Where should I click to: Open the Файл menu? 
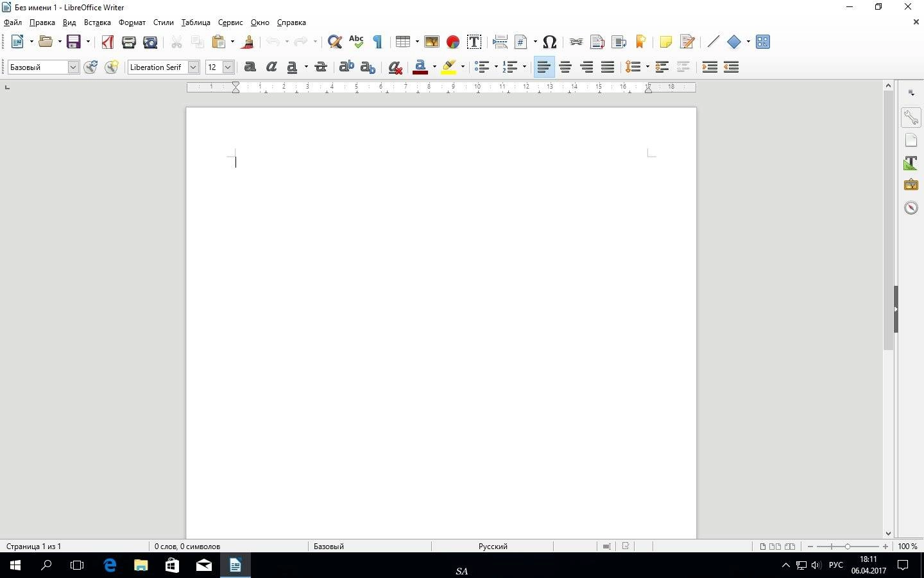click(13, 22)
